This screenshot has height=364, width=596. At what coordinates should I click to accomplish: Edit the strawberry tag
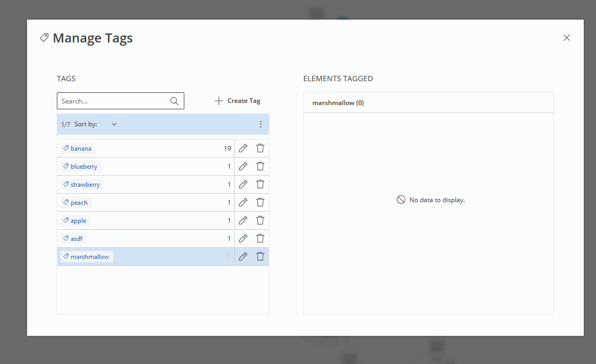(x=243, y=185)
